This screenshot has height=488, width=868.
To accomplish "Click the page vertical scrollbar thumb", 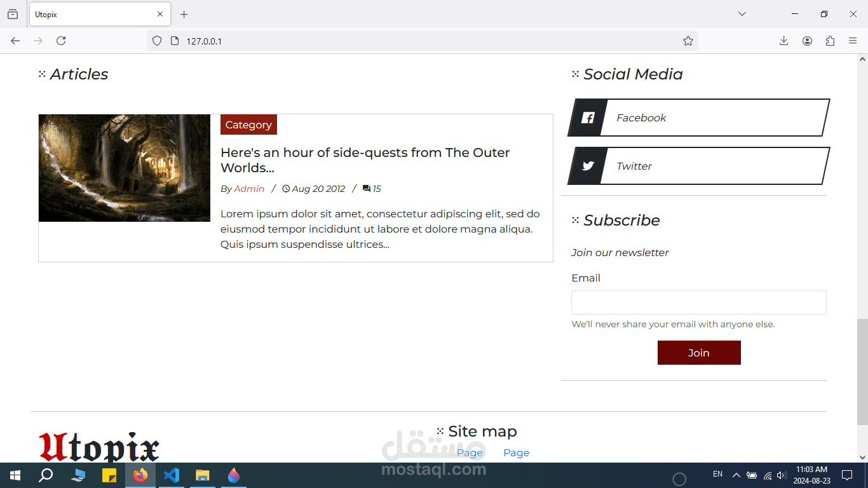I will click(862, 372).
